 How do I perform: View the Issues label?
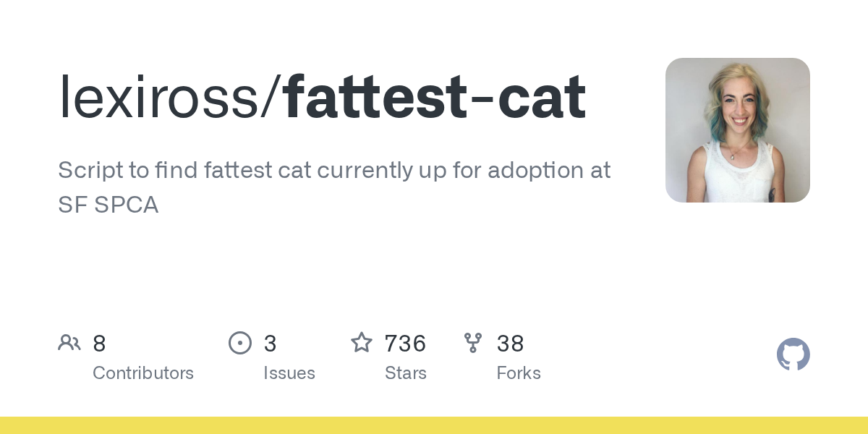click(x=289, y=373)
